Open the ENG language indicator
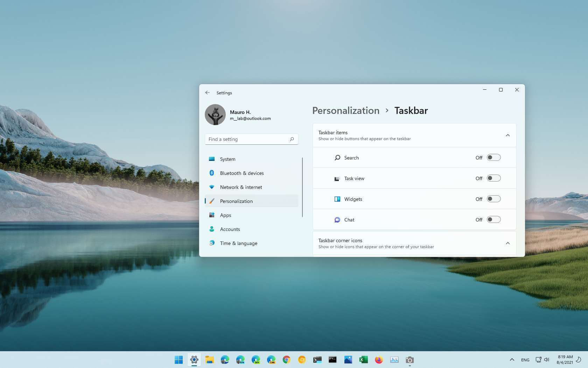 point(525,360)
